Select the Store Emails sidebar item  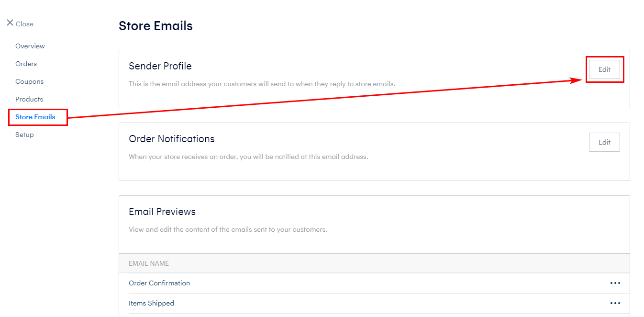click(x=35, y=117)
